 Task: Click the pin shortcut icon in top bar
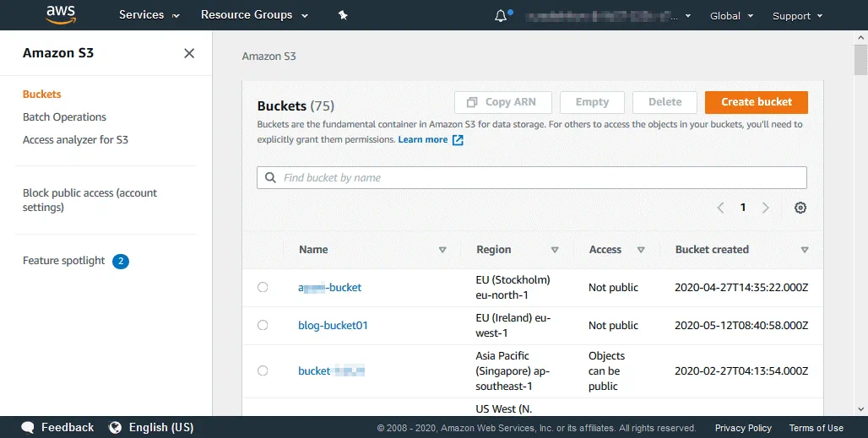coord(343,15)
